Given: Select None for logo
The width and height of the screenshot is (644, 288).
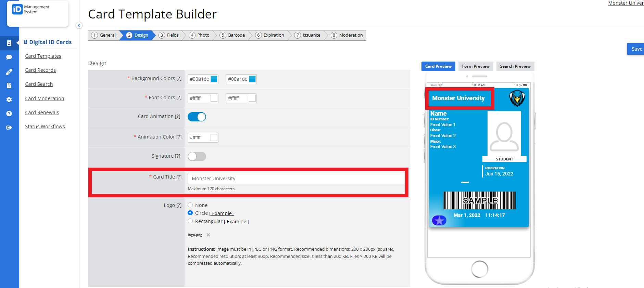Looking at the screenshot, I should 190,205.
